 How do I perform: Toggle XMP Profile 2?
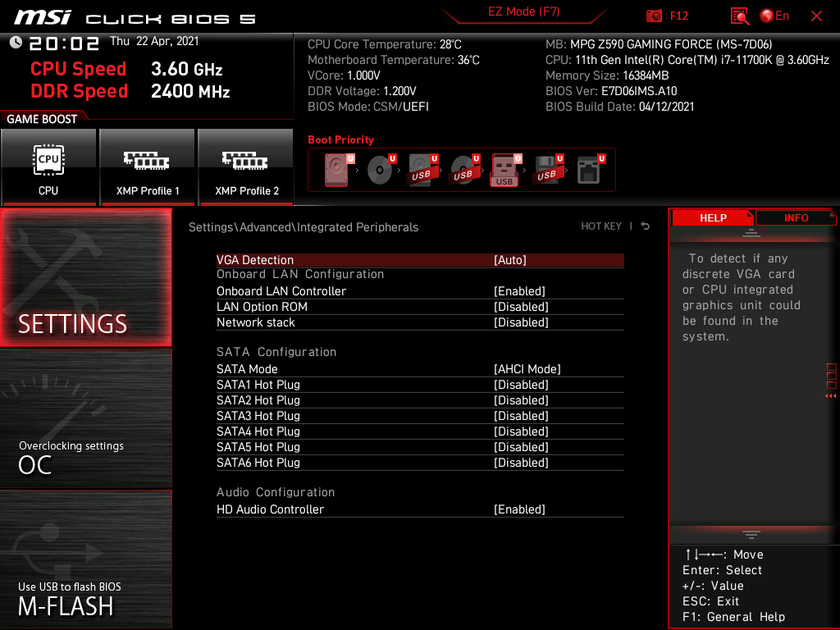point(245,167)
